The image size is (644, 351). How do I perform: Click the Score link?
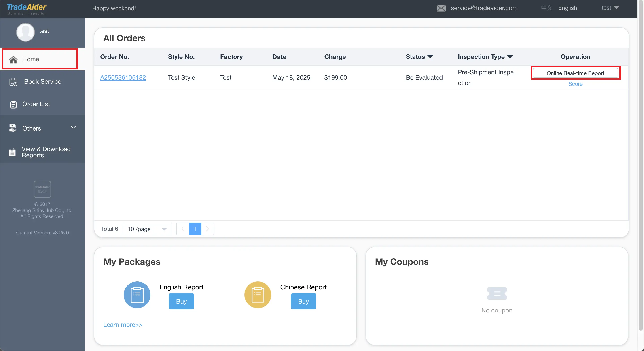click(576, 84)
